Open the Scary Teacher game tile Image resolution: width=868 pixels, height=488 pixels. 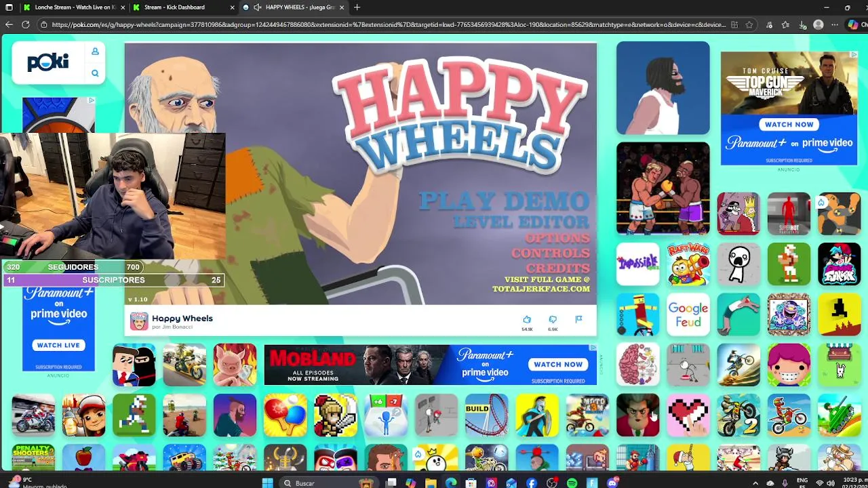(x=637, y=415)
